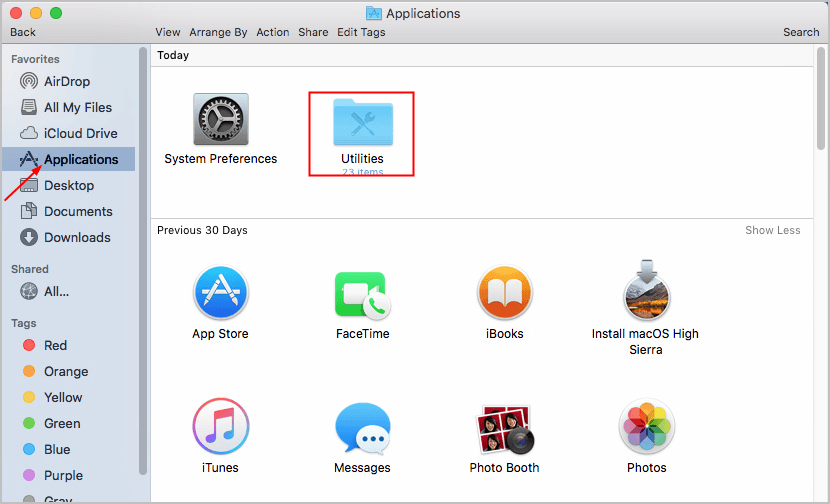Select AirDrop icon in sidebar
The image size is (830, 504).
(29, 81)
